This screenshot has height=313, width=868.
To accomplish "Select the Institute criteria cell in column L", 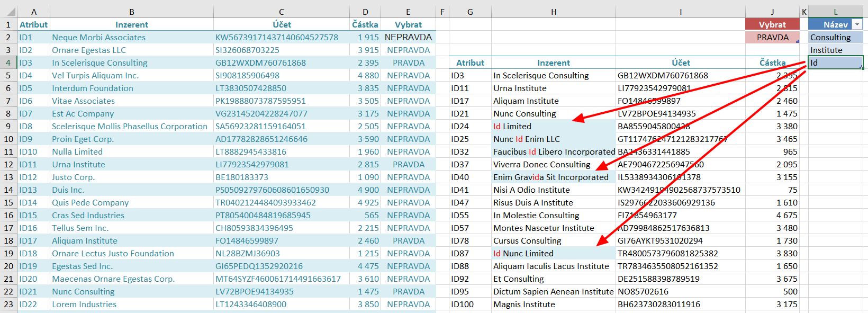I will (836, 50).
